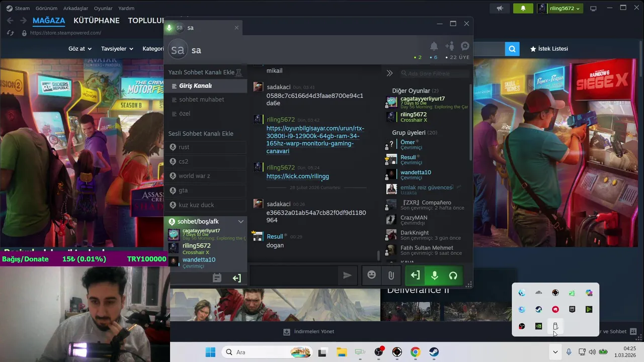Image resolution: width=644 pixels, height=362 pixels.
Task: Expand the Göz at dropdown in store
Action: (x=80, y=49)
